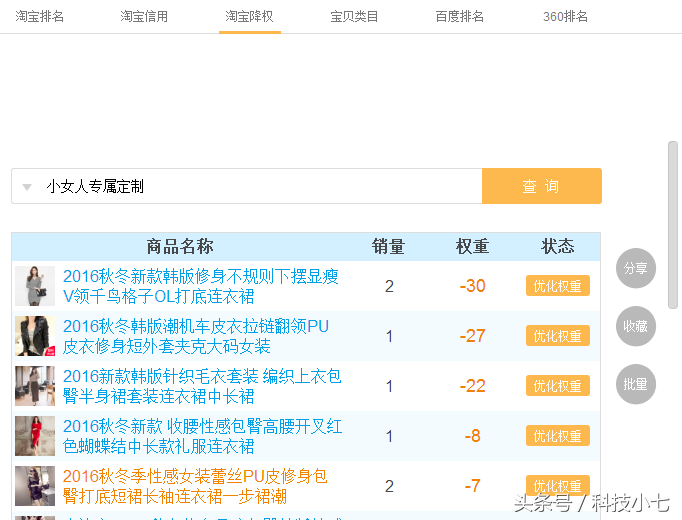Click 优化权重 for weight -7 row

558,486
